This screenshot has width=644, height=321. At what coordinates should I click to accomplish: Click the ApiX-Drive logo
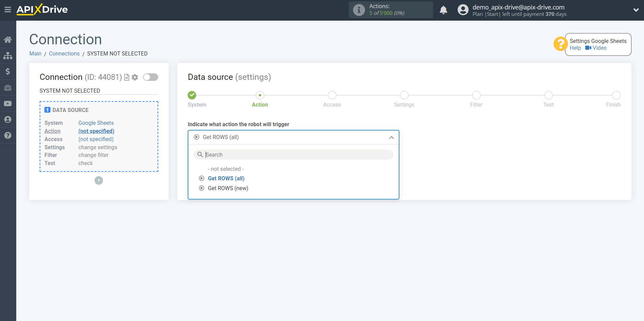[42, 9]
